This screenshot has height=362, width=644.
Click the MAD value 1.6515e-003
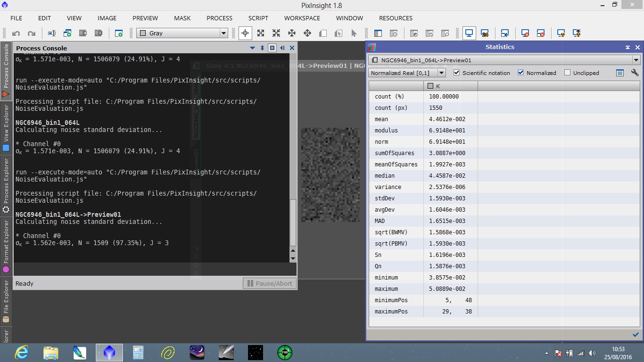[446, 221]
